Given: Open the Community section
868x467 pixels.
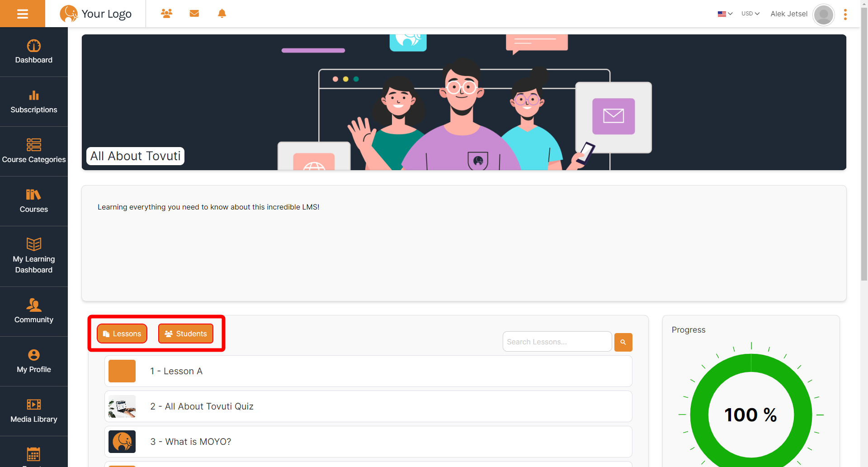Looking at the screenshot, I should pos(34,311).
